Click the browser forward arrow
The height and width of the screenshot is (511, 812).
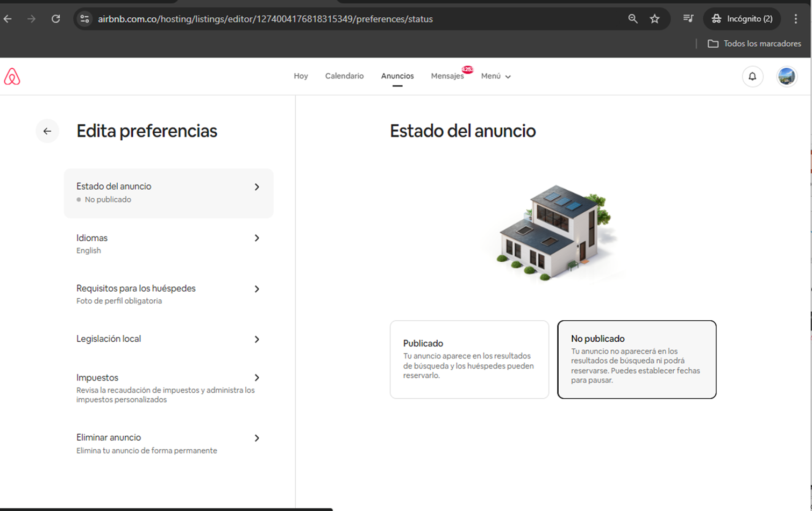click(x=31, y=19)
